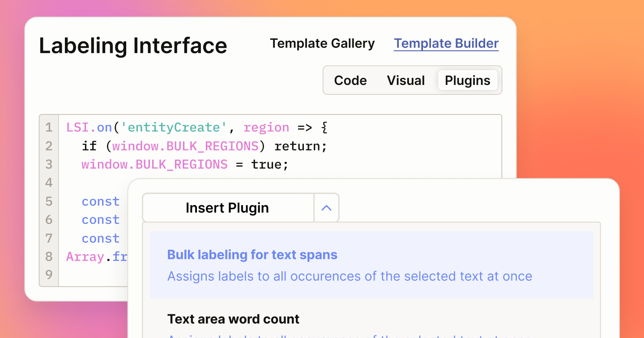Click line number 1 in the gutter
The width and height of the screenshot is (644, 338).
click(x=49, y=127)
